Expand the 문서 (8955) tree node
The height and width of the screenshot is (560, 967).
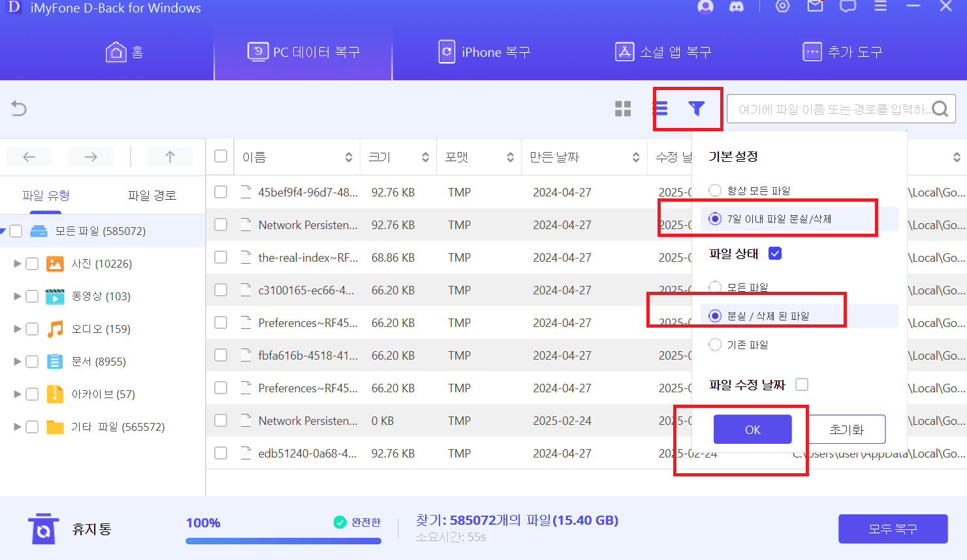click(x=18, y=362)
